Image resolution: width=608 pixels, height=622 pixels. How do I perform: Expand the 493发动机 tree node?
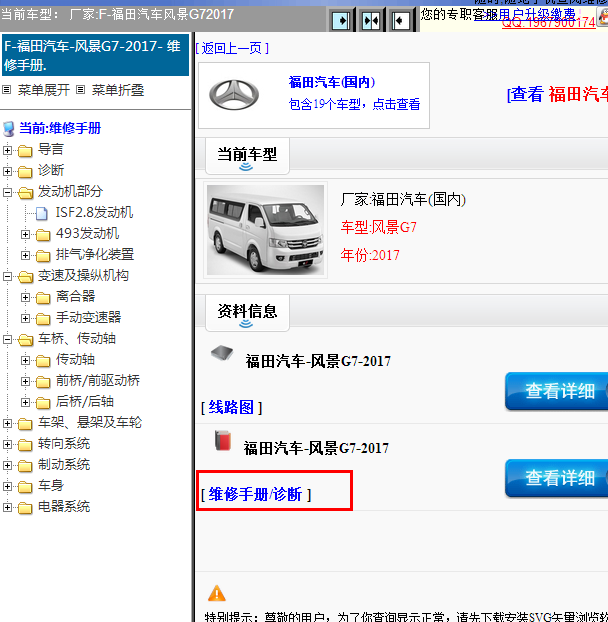coord(25,234)
